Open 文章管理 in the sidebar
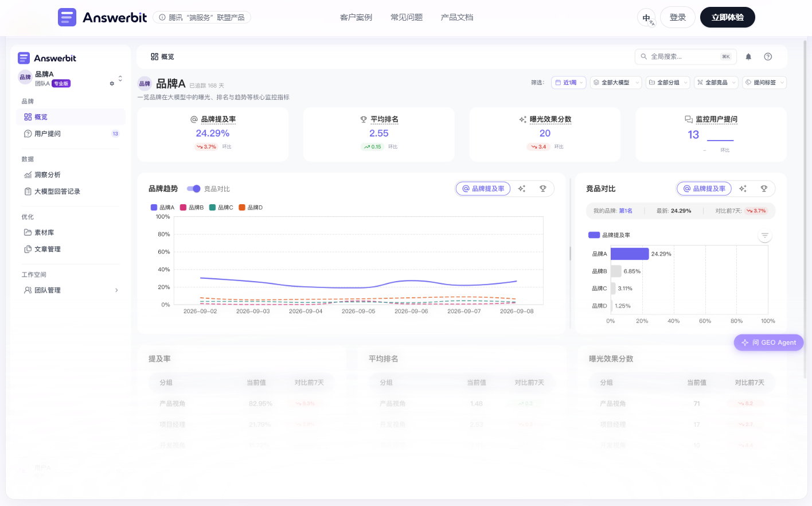The image size is (812, 506). click(71, 249)
